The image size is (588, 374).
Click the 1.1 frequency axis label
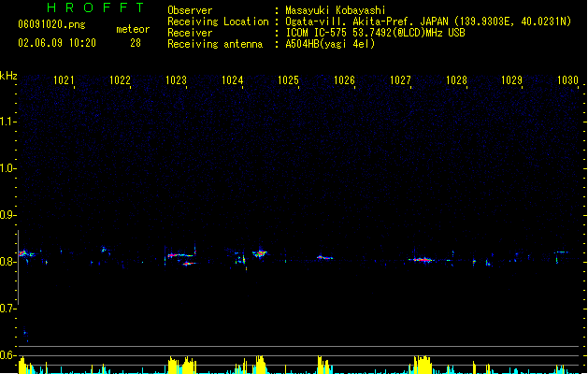[7, 122]
